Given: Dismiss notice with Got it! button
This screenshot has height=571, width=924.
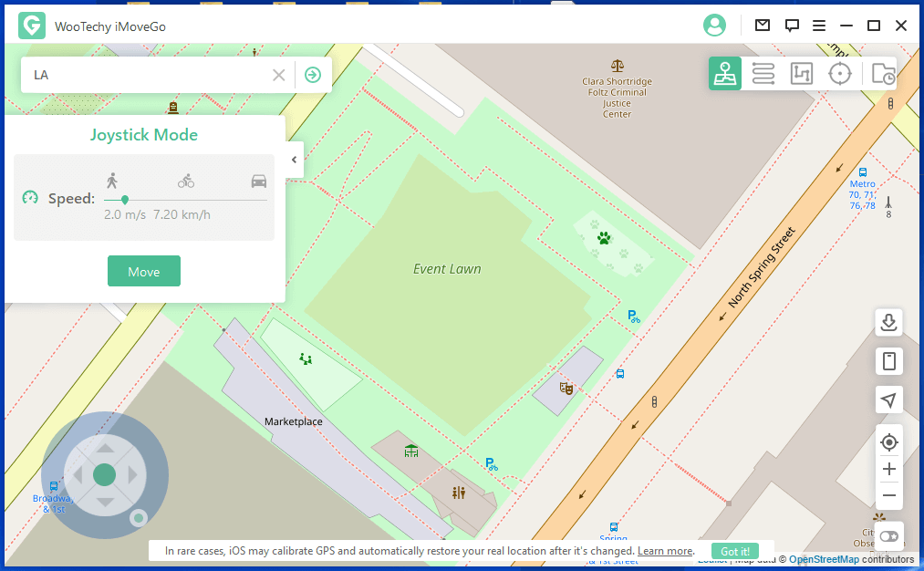Looking at the screenshot, I should point(735,551).
